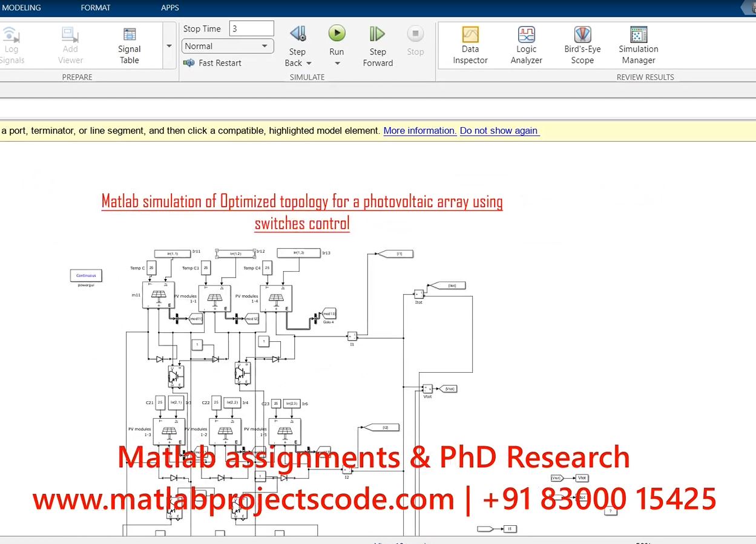Toggle Fast Restart
The width and height of the screenshot is (756, 544).
(x=212, y=63)
